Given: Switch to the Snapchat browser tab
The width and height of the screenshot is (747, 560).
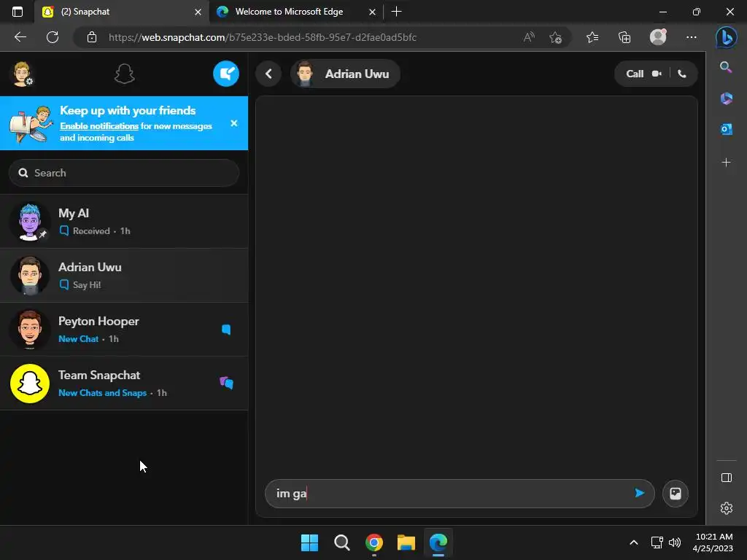Looking at the screenshot, I should 122,12.
